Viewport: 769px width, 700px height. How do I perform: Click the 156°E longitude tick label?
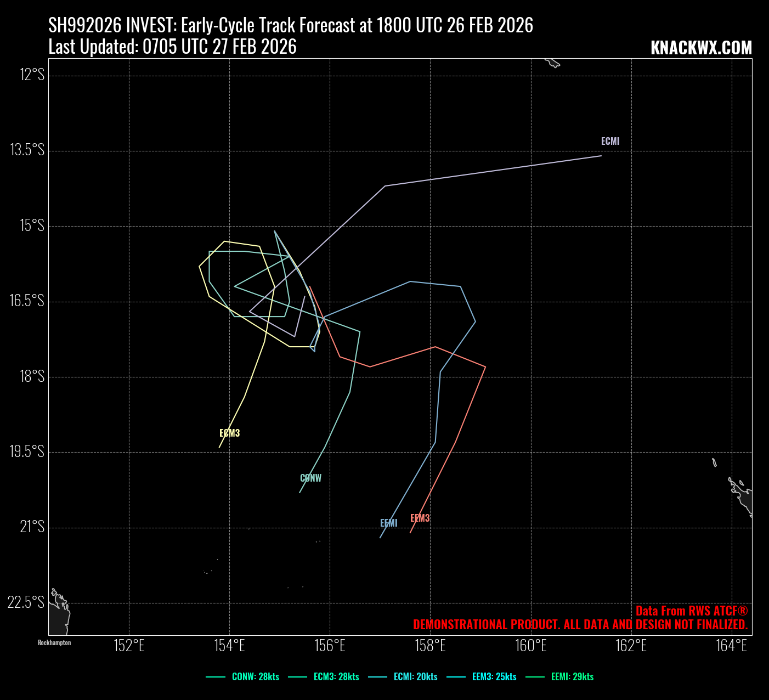point(330,646)
